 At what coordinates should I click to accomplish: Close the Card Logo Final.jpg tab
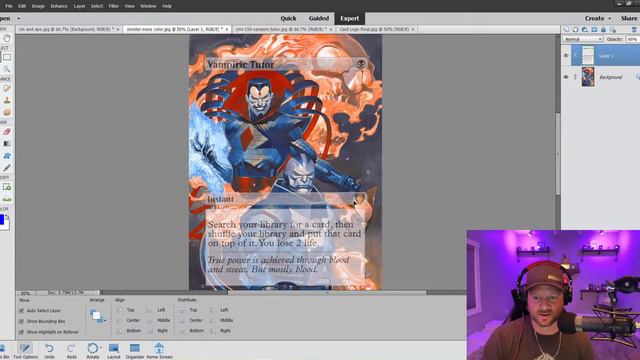point(413,29)
